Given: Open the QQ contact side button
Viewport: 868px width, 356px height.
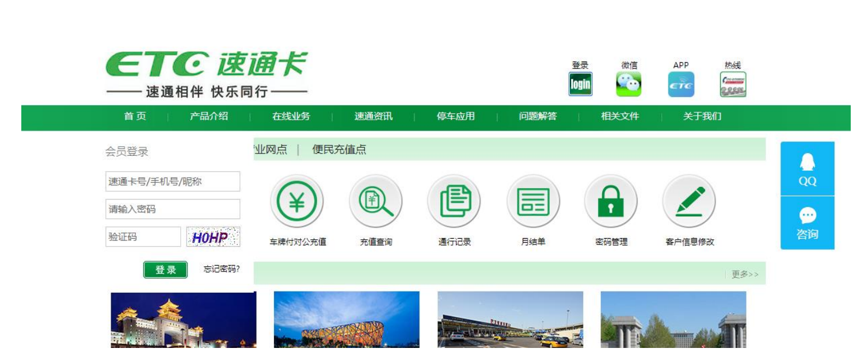Looking at the screenshot, I should (x=807, y=169).
